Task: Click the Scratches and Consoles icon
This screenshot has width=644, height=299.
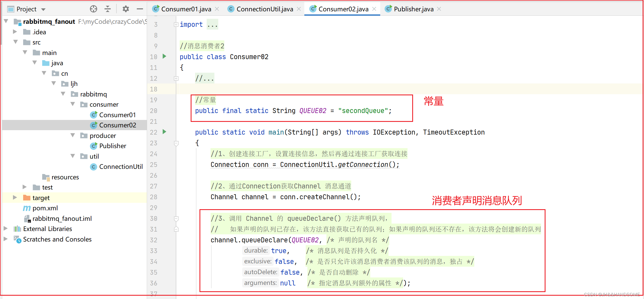Action: coord(17,239)
